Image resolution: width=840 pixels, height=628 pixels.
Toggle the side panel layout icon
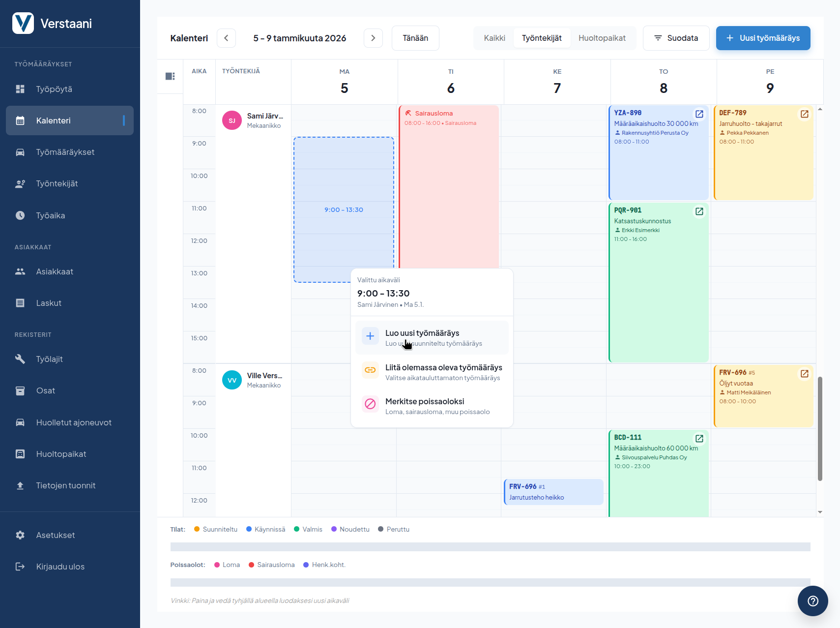click(170, 76)
